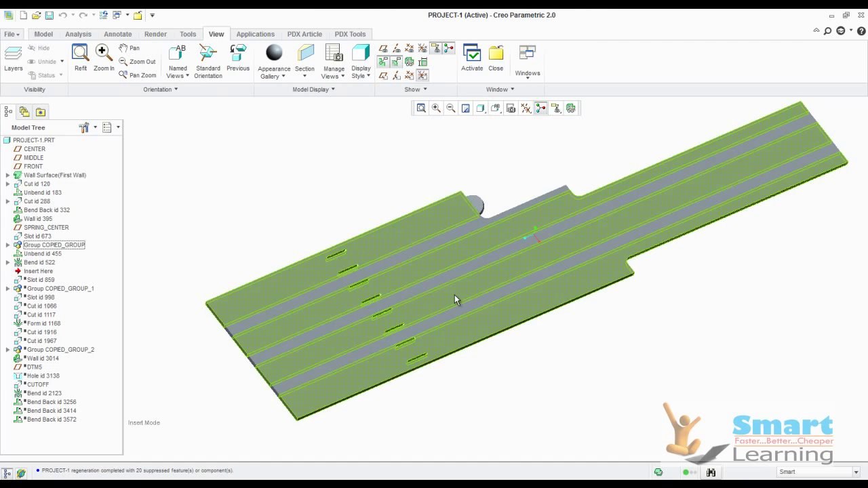Click Zoom Out in graphics toolbar

(451, 108)
